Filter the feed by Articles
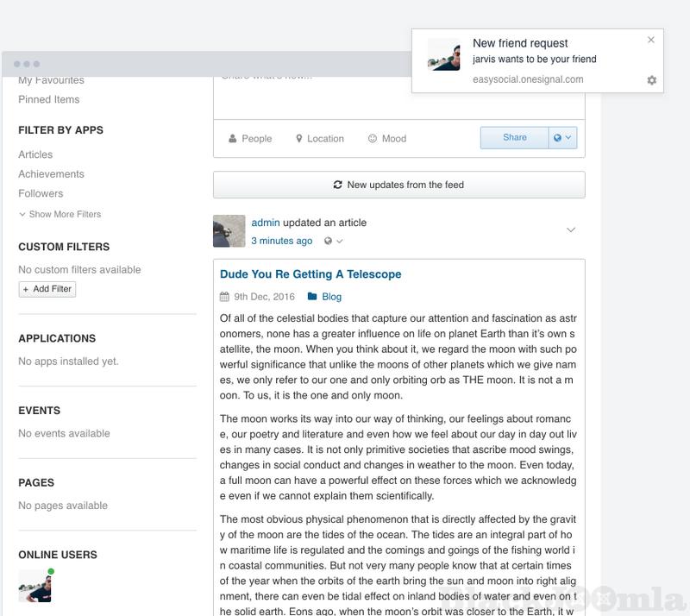This screenshot has height=616, width=690. tap(35, 154)
